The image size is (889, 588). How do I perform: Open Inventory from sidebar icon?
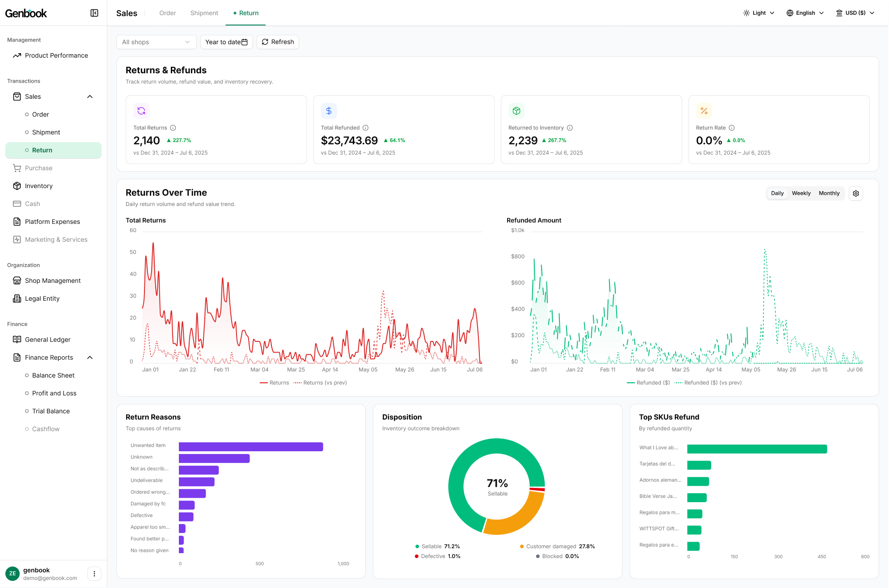coord(17,186)
